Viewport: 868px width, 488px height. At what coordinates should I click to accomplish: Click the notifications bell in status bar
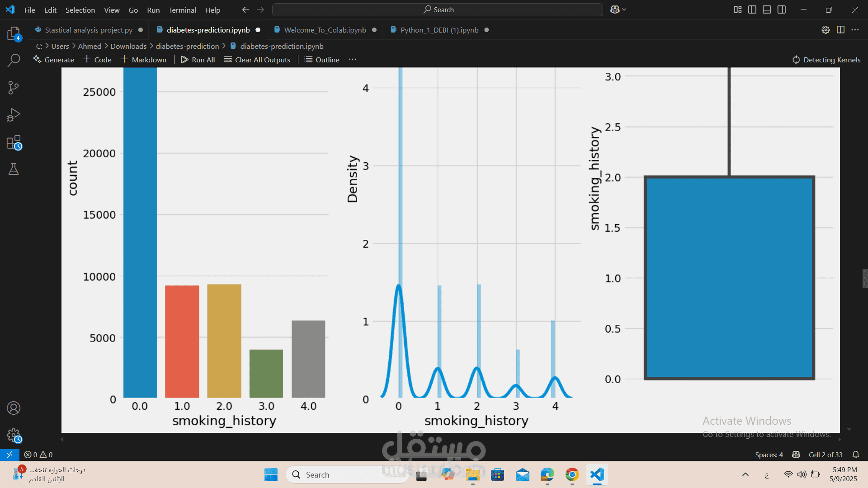pos(855,455)
